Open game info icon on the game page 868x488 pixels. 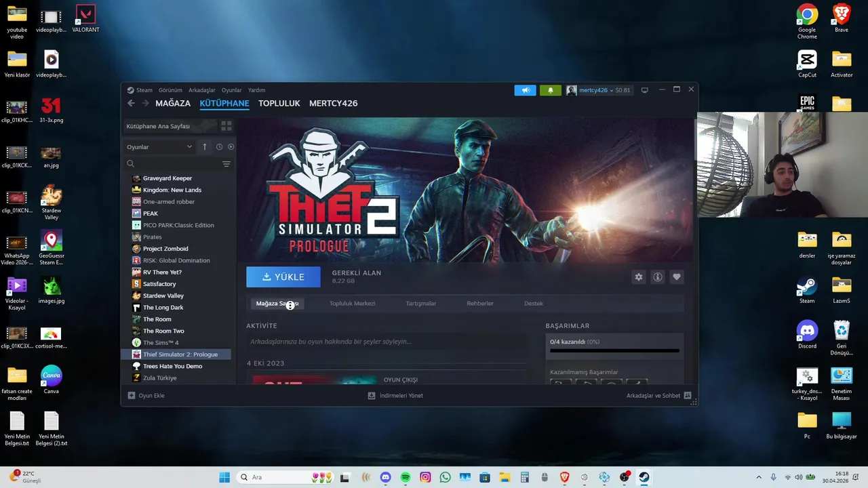(x=657, y=277)
